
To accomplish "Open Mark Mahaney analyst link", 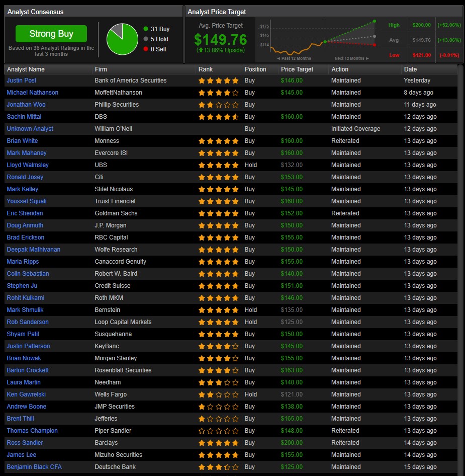I will [27, 153].
